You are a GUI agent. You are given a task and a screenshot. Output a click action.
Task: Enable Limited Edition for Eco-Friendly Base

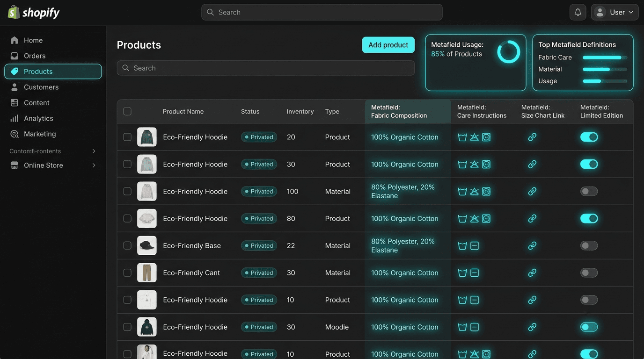pyautogui.click(x=589, y=245)
